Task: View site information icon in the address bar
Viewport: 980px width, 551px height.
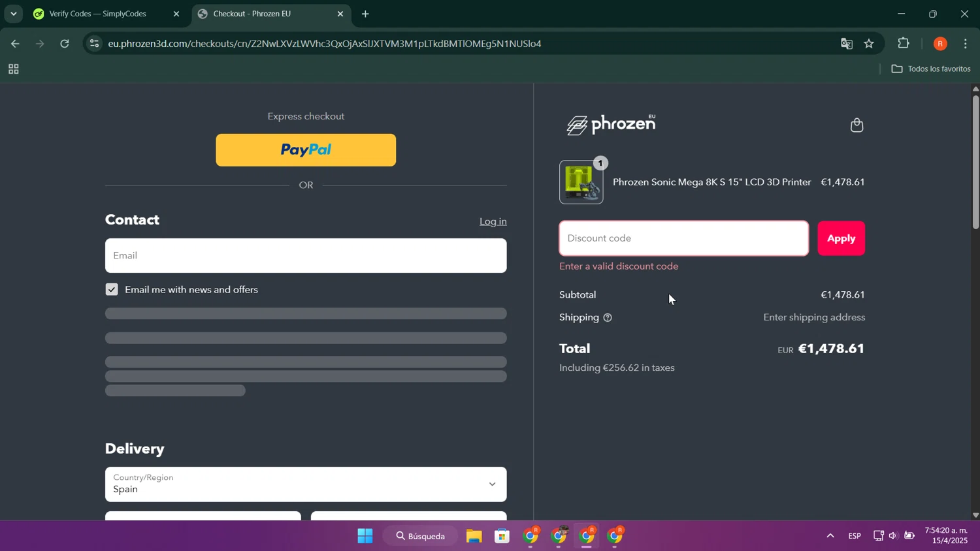Action: point(95,44)
